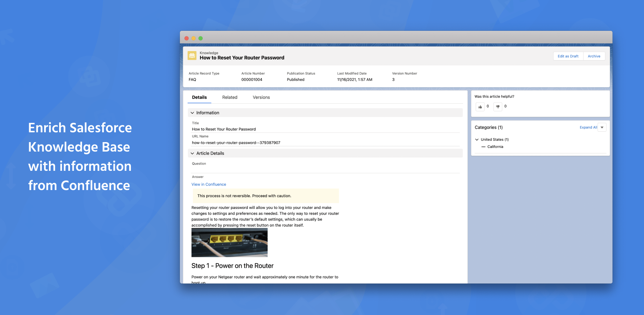Image resolution: width=644 pixels, height=315 pixels.
Task: Switch to the Versions tab
Action: point(261,97)
